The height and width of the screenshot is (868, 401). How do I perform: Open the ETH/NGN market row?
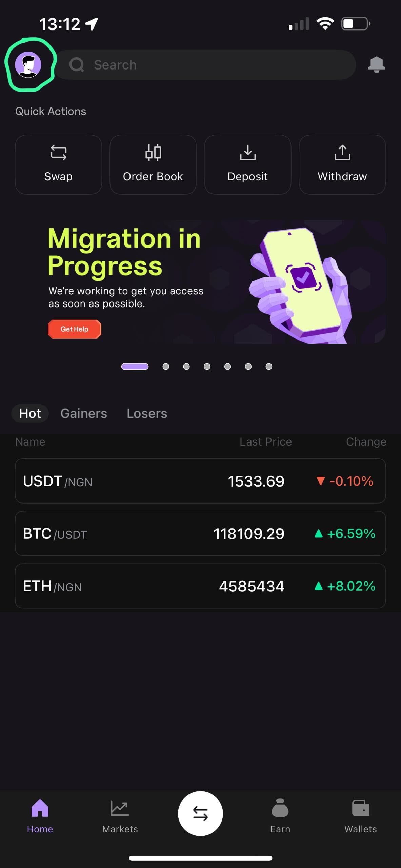(x=200, y=586)
